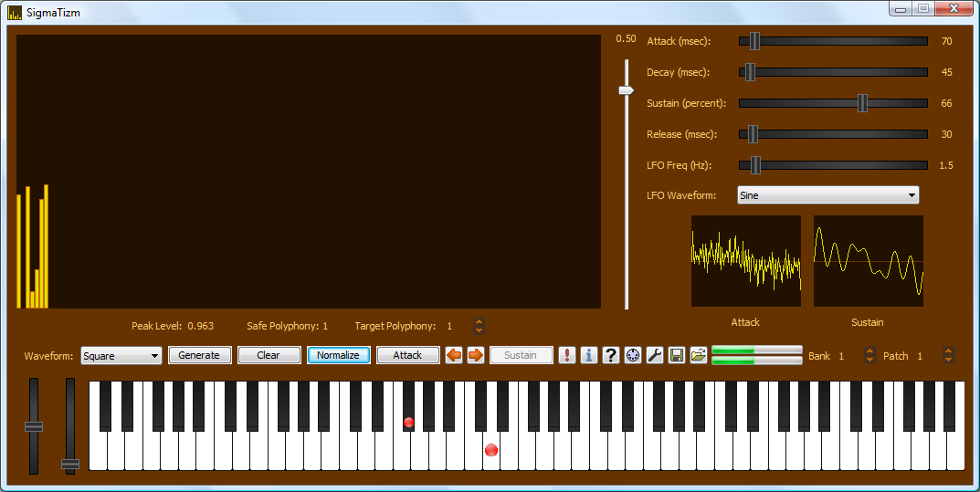
Task: Open help via question mark icon
Action: pos(611,355)
